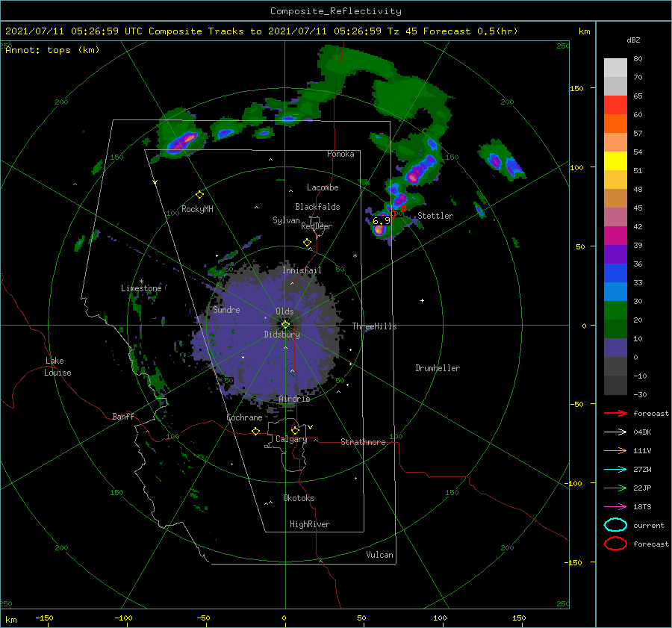Click the cyan 27ZW arrow icon
The width and height of the screenshot is (672, 628).
point(615,470)
